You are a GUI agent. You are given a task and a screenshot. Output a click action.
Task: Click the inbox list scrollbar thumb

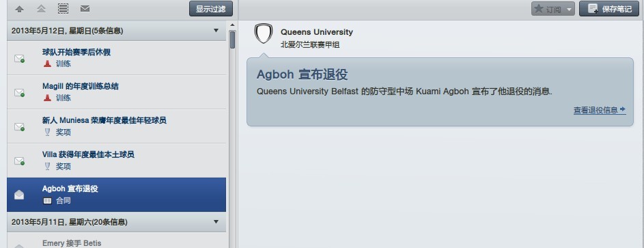coord(232,40)
